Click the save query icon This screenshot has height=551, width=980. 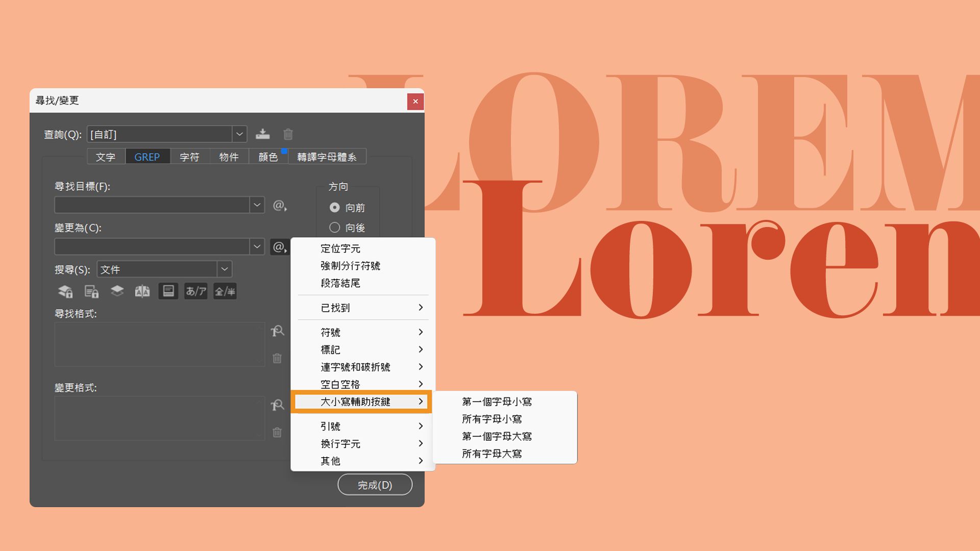(262, 134)
